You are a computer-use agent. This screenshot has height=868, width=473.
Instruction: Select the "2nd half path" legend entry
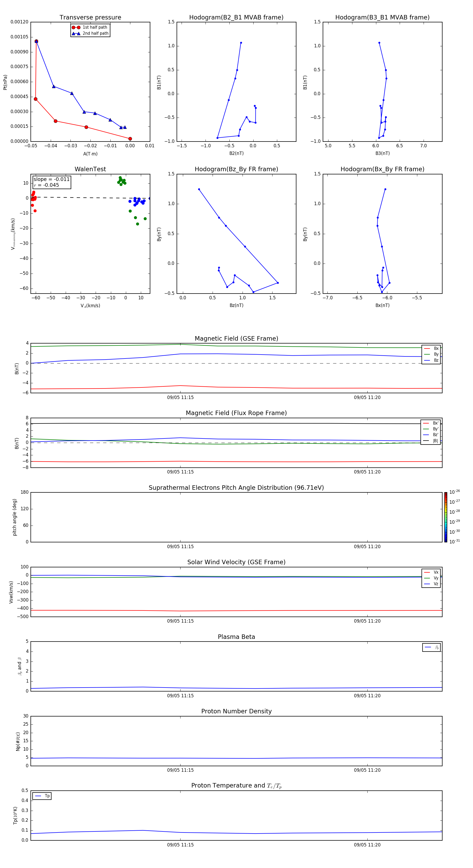pyautogui.click(x=90, y=33)
